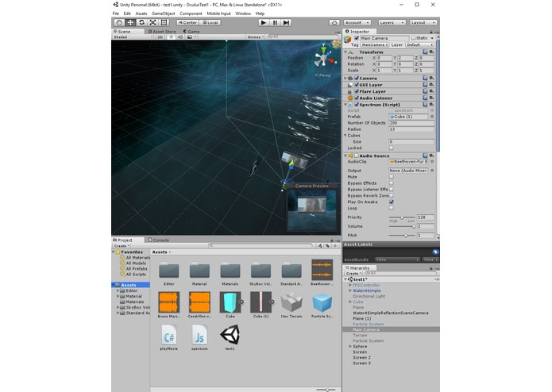This screenshot has height=392, width=552.
Task: Select the Rotate tool in toolbar
Action: (141, 22)
